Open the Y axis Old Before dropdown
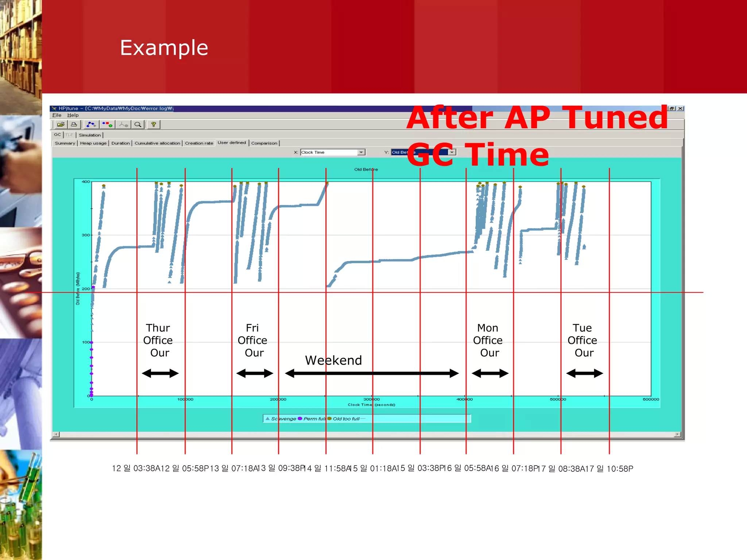This screenshot has height=560, width=747. pyautogui.click(x=452, y=152)
